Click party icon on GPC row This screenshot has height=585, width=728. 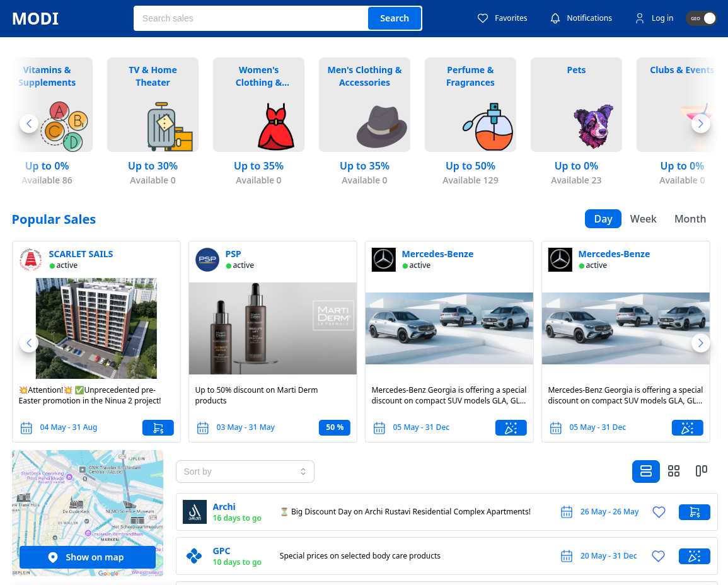pyautogui.click(x=694, y=556)
